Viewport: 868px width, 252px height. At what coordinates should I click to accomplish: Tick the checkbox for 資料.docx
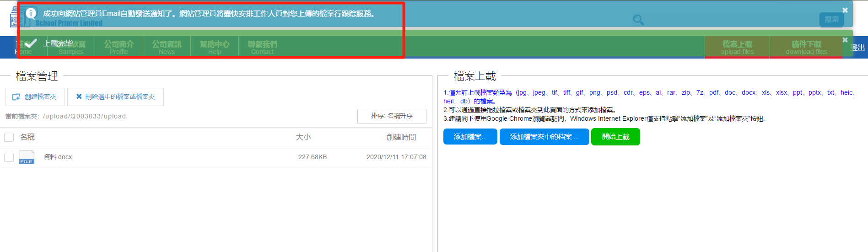pyautogui.click(x=9, y=157)
